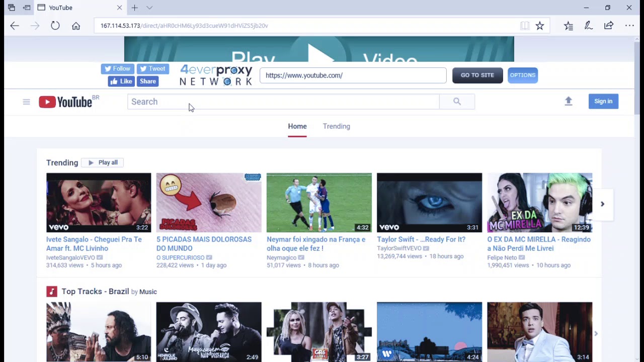Open the 3:27 Top Tracks thumbnail
The height and width of the screenshot is (362, 644).
pyautogui.click(x=319, y=332)
